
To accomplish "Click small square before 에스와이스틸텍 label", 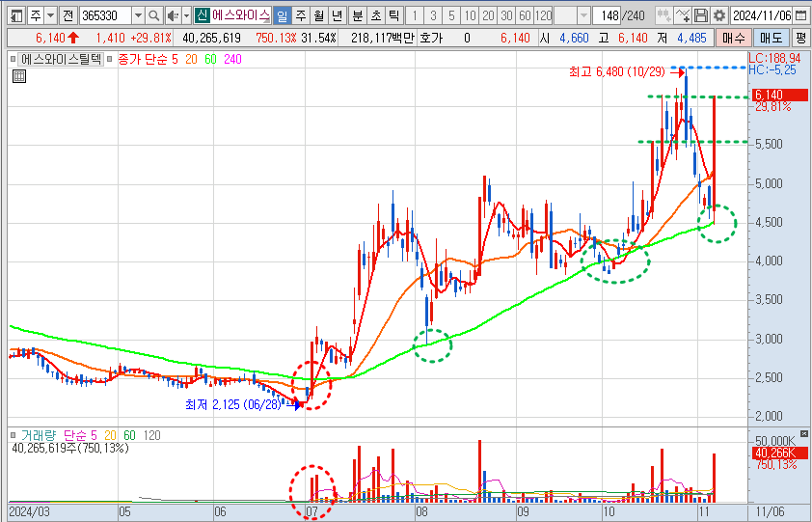I will tap(13, 59).
